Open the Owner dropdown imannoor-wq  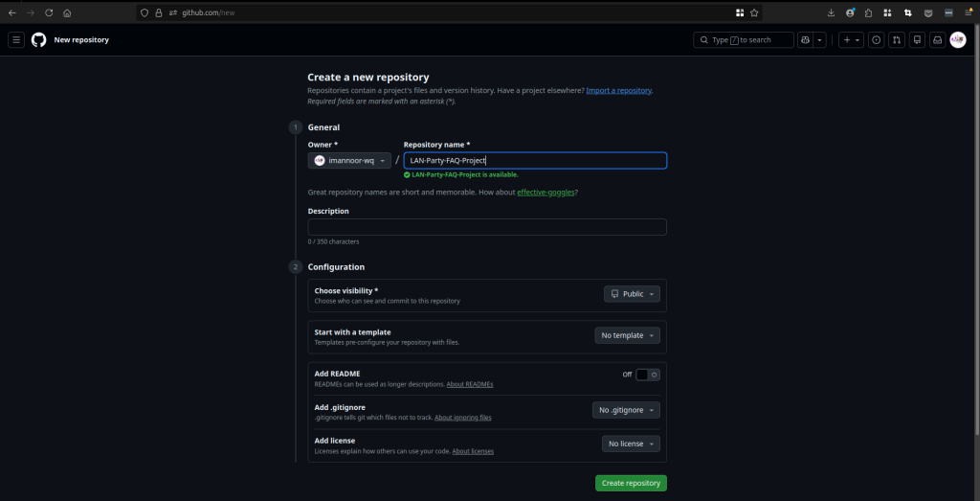click(349, 161)
